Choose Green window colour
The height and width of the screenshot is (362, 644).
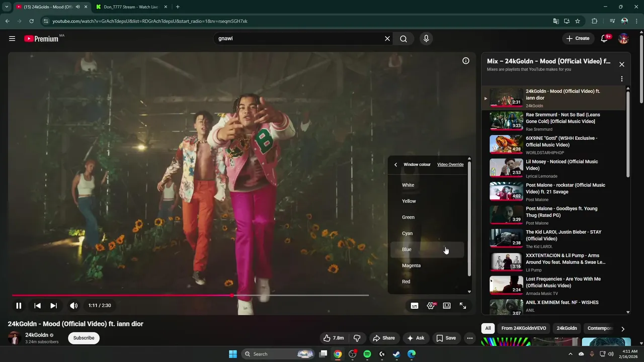click(x=427, y=217)
